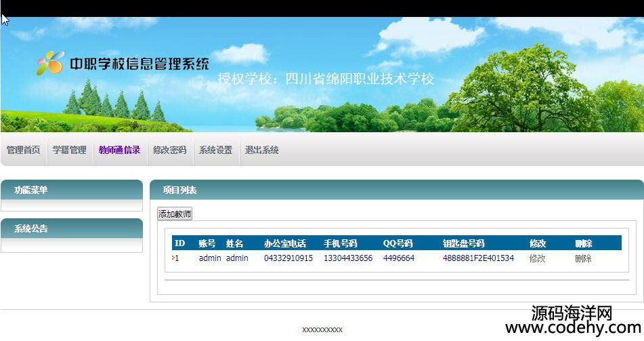The image size is (644, 341).
Task: Click the 办公室电话 column header
Action: point(284,243)
